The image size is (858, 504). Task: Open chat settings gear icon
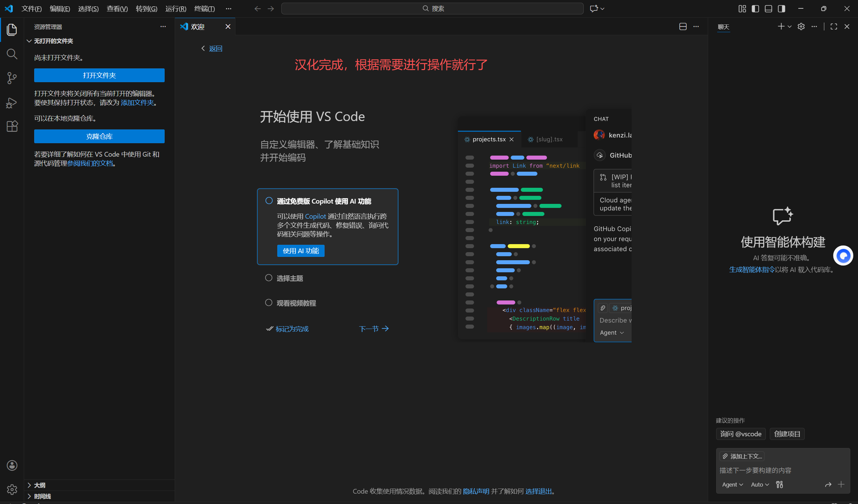(x=801, y=26)
